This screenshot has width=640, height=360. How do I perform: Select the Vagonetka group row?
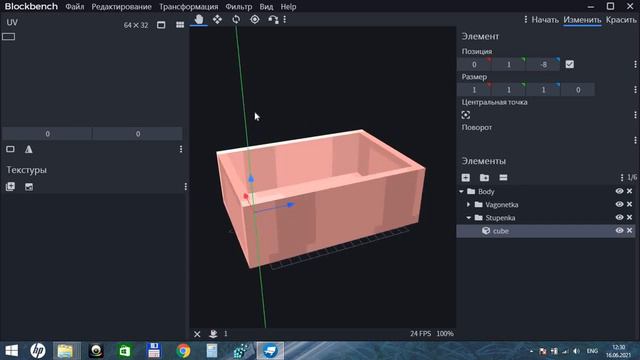point(546,204)
